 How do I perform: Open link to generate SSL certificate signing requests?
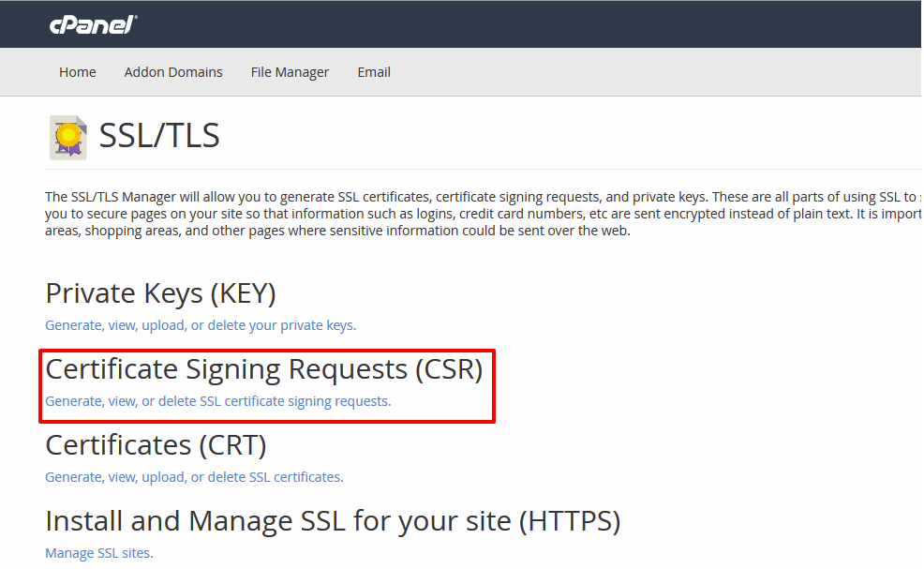pos(218,401)
